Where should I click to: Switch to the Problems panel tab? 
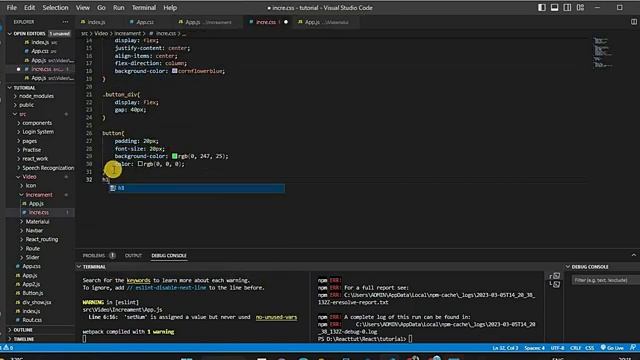tap(94, 256)
